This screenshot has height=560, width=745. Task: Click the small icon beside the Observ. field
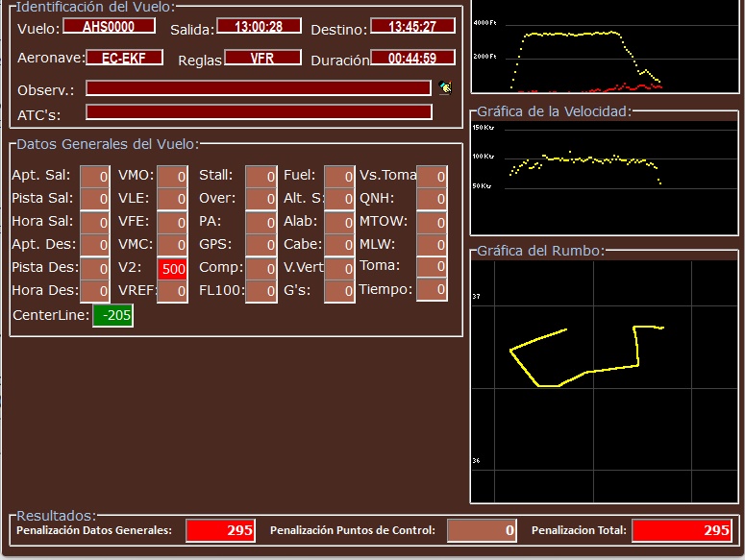coord(445,87)
